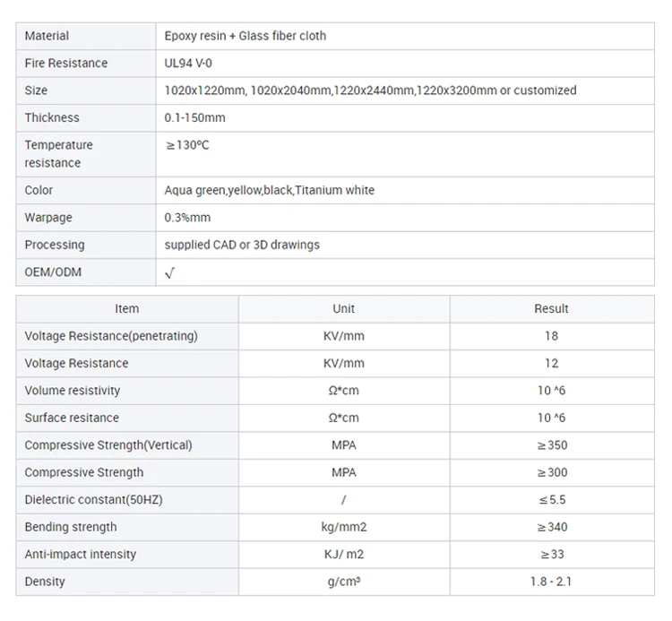
Task: Click the Item column header
Action: pos(127,308)
